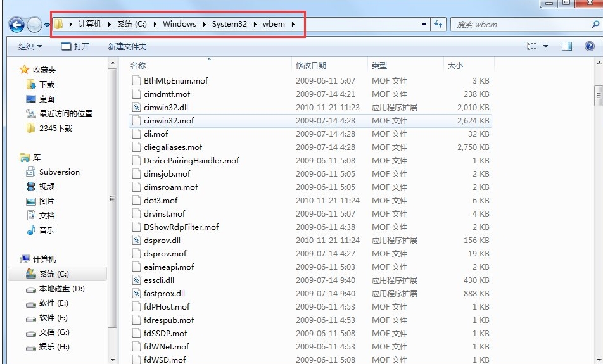
Task: Sort files by 修改日期 column header
Action: (x=311, y=65)
